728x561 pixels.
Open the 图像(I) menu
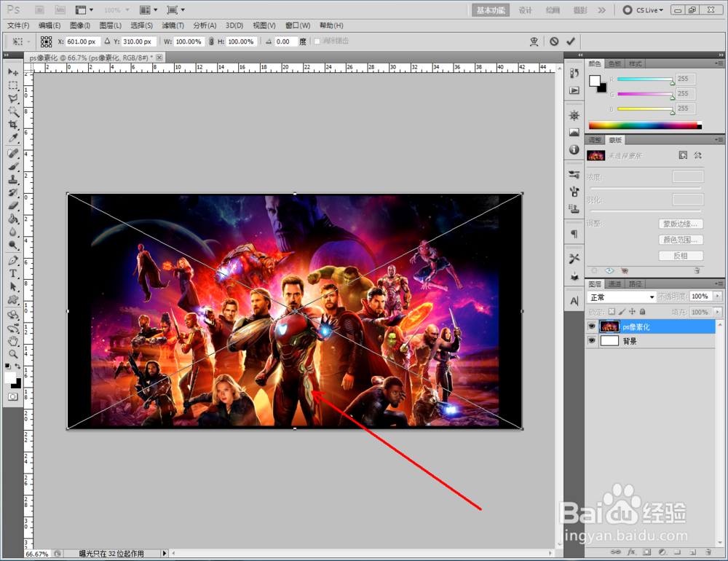pyautogui.click(x=80, y=25)
